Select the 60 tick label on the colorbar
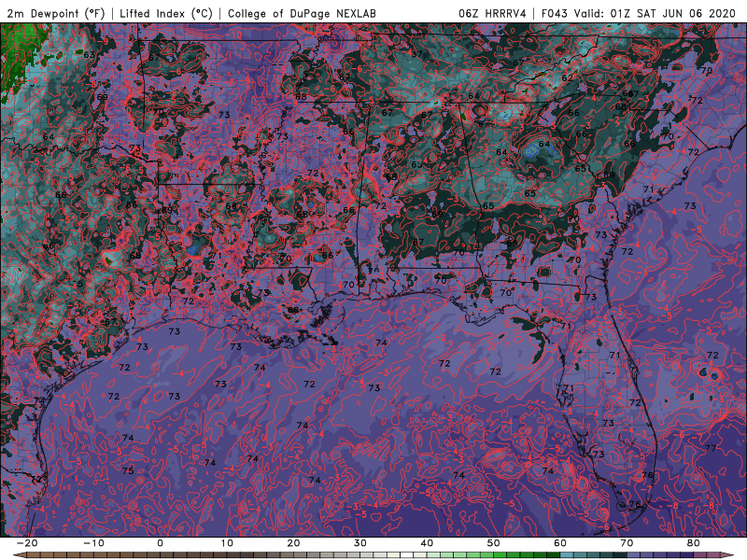The height and width of the screenshot is (560, 747). click(560, 543)
